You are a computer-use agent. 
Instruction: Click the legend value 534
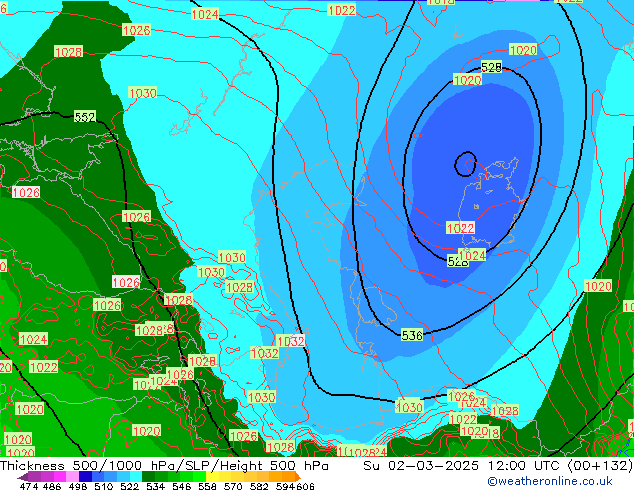click(155, 486)
